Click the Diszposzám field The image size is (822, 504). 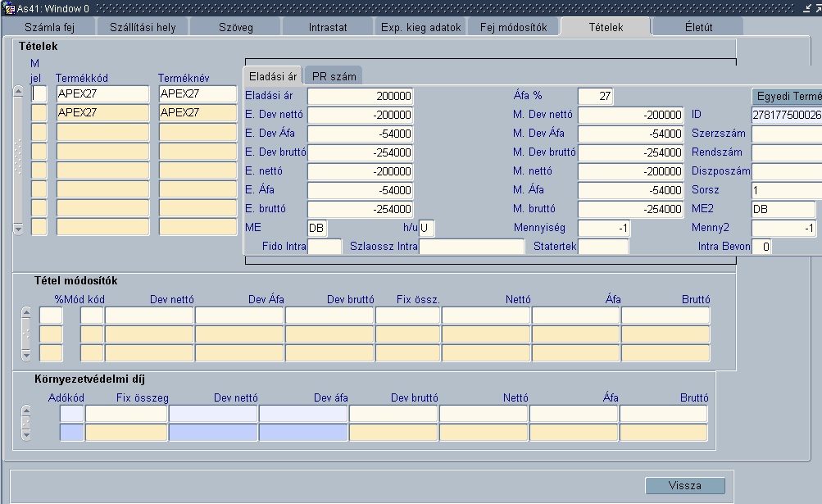pyautogui.click(x=787, y=171)
